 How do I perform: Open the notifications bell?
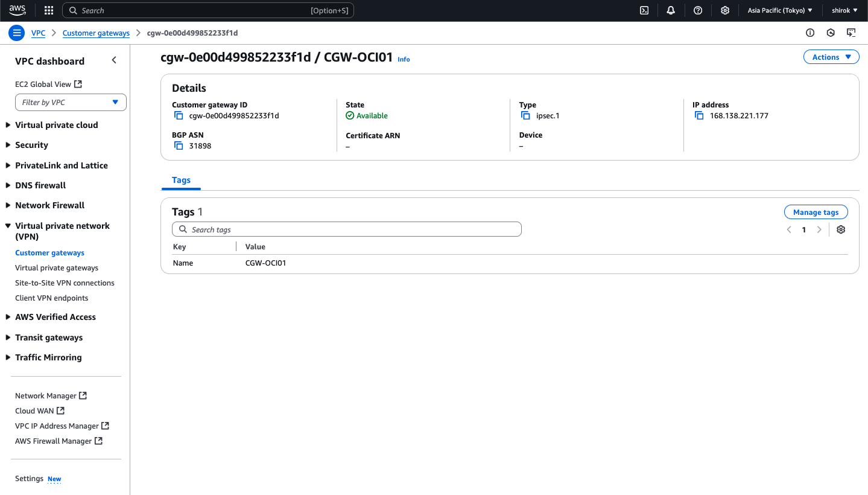671,10
